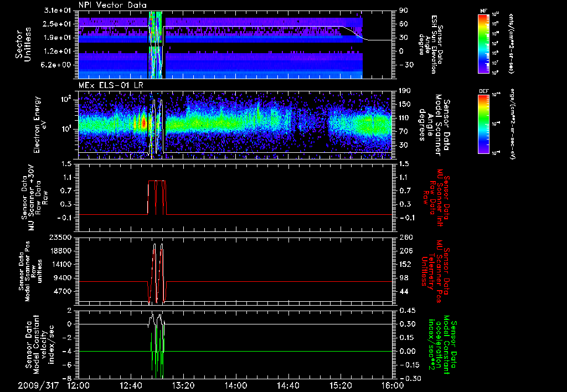Click the "Sector Unitless" axis label
Image resolution: width=567 pixels, height=392 pixels.
click(23, 44)
